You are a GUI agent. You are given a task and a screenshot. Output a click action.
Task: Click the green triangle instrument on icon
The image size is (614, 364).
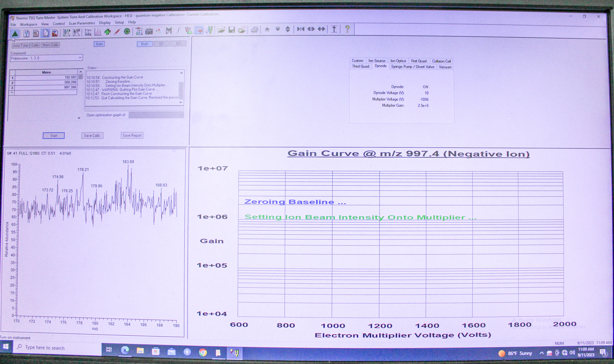pos(15,34)
